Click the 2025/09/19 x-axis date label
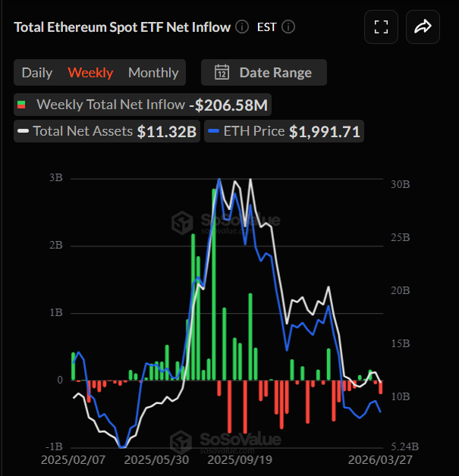Image resolution: width=459 pixels, height=476 pixels. (x=240, y=459)
